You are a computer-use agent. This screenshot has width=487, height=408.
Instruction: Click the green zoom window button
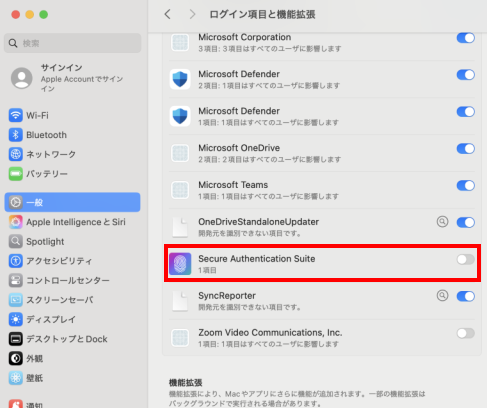click(x=44, y=15)
